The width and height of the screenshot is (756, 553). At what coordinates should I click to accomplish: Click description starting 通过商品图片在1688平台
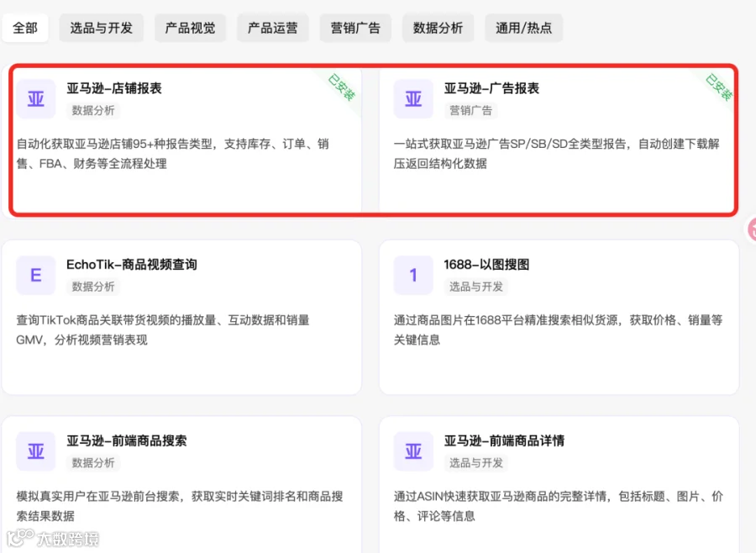pos(559,330)
